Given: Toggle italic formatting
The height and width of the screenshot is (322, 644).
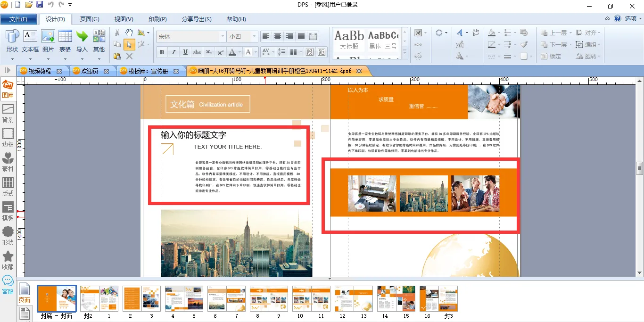Looking at the screenshot, I should tap(173, 52).
